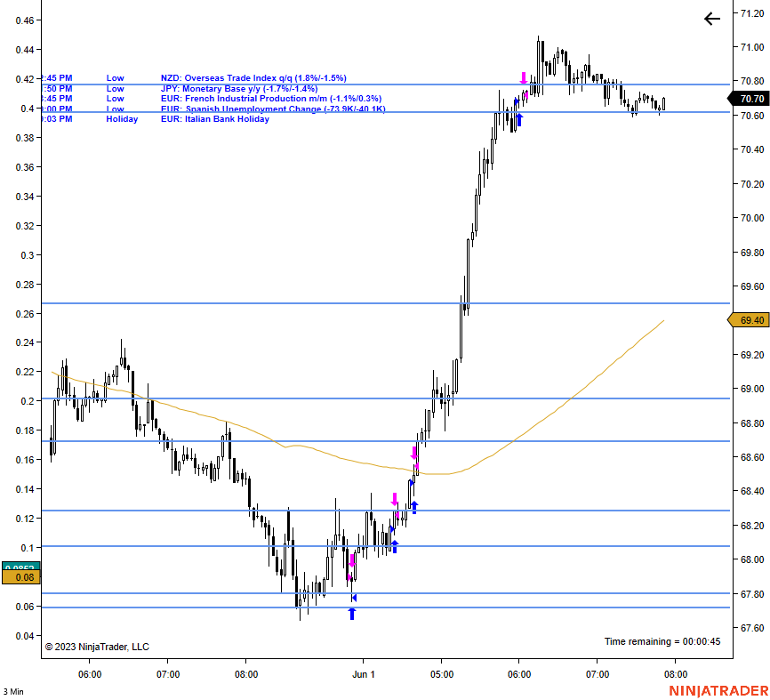
Task: Click the blue up arrow below 70.60 line
Action: (519, 120)
